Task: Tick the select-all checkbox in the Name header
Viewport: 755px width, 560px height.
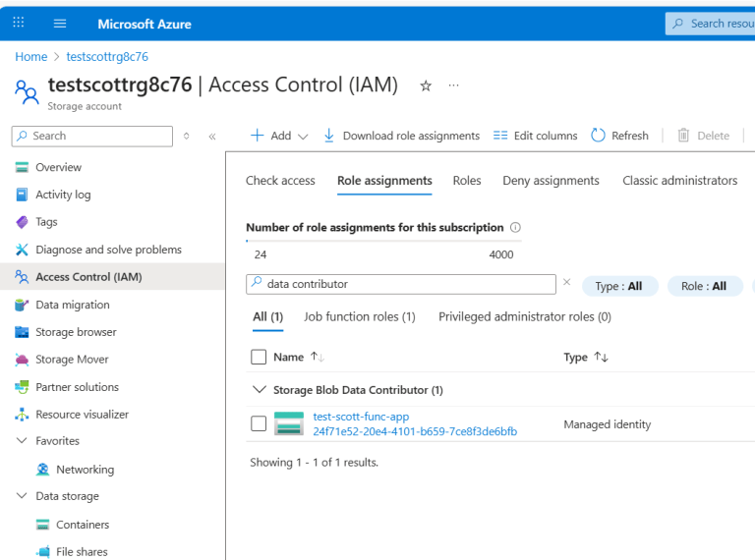Action: click(x=259, y=357)
